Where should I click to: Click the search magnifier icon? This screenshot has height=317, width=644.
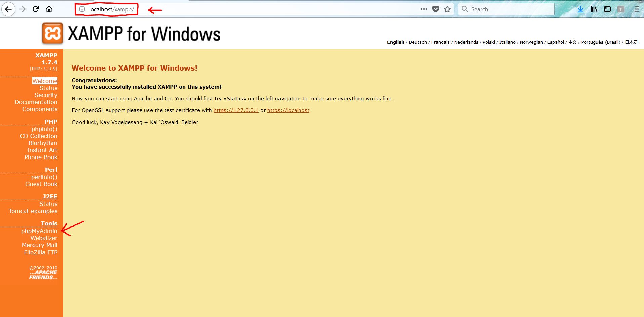coord(465,9)
